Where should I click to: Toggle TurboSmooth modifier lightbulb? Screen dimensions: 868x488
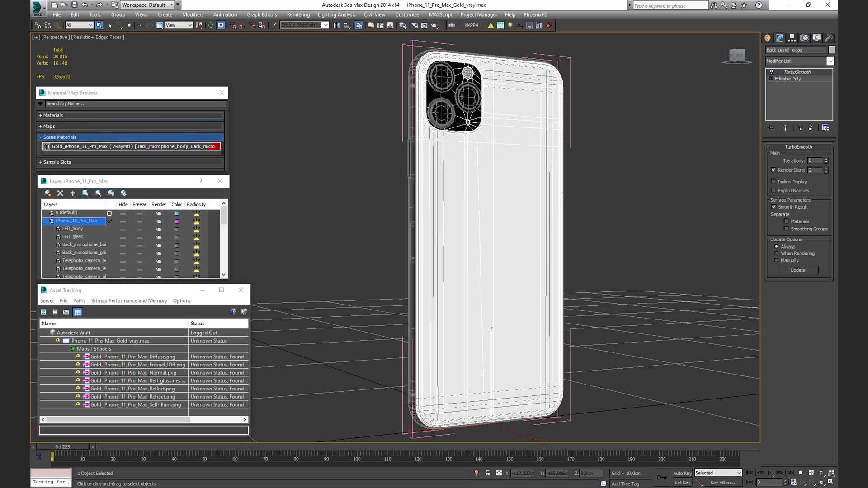[x=772, y=72]
